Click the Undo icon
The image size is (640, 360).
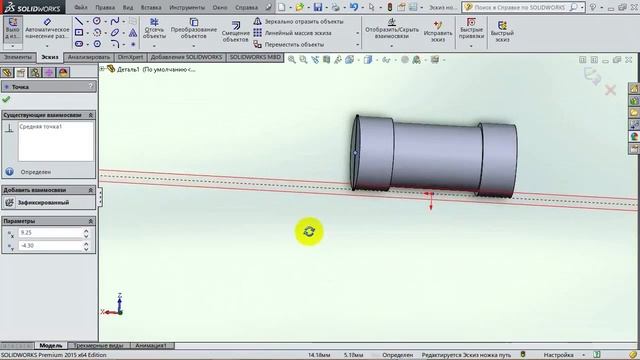[x=353, y=7]
